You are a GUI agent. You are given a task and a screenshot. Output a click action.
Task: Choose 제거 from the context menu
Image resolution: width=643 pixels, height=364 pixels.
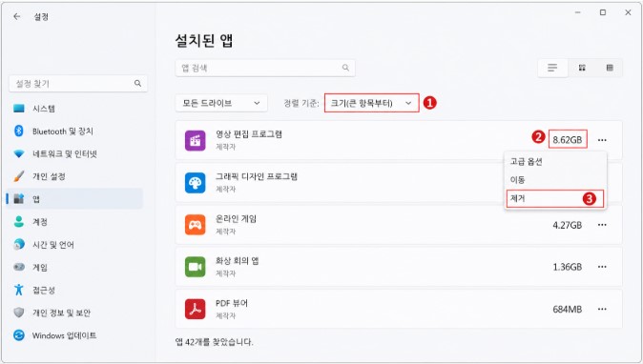point(555,198)
